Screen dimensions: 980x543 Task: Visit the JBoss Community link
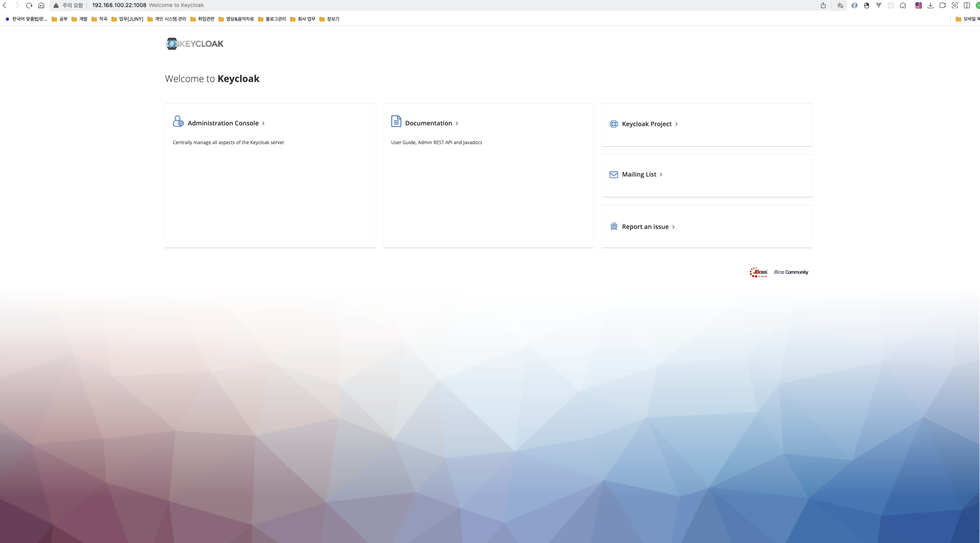pyautogui.click(x=790, y=272)
